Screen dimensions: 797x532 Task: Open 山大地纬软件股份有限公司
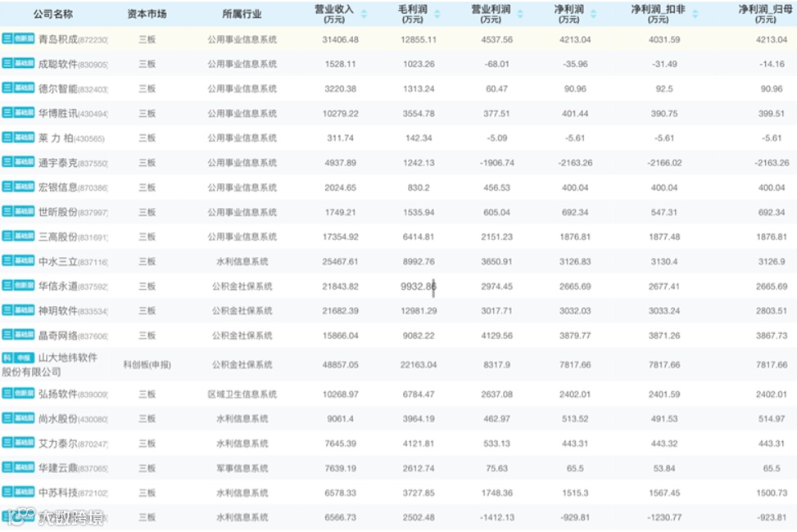[50, 365]
